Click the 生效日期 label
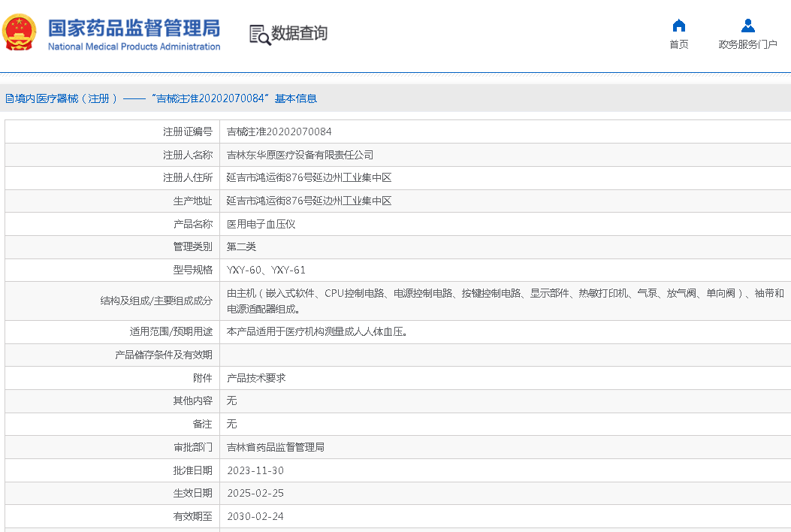The height and width of the screenshot is (532, 791). tap(193, 493)
